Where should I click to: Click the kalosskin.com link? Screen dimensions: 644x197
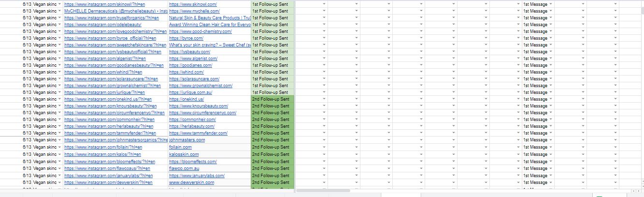click(x=184, y=154)
